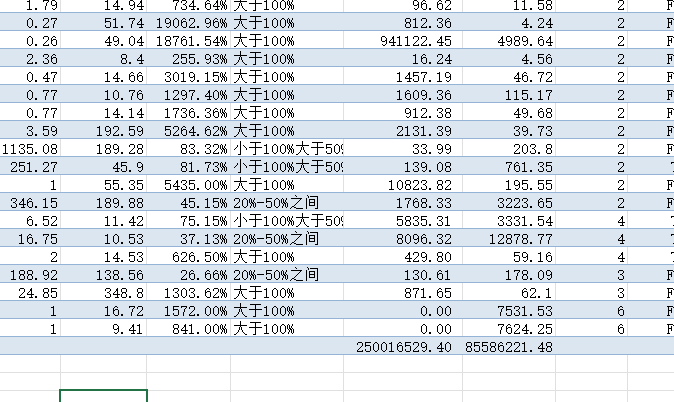Select the cell with value 115.17
This screenshot has height=402, width=674.
pyautogui.click(x=509, y=95)
